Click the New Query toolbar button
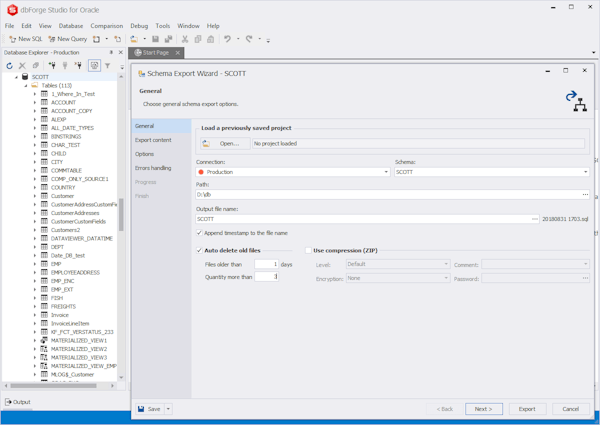This screenshot has width=600, height=425. 68,39
